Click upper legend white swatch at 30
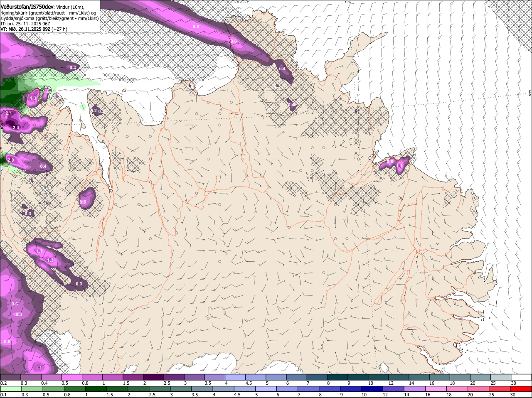 coord(521,377)
